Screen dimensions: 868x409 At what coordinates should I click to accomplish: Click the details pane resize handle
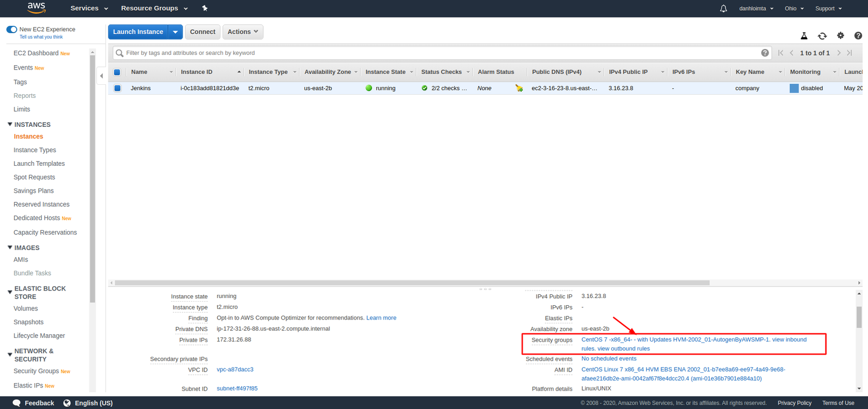pyautogui.click(x=485, y=288)
